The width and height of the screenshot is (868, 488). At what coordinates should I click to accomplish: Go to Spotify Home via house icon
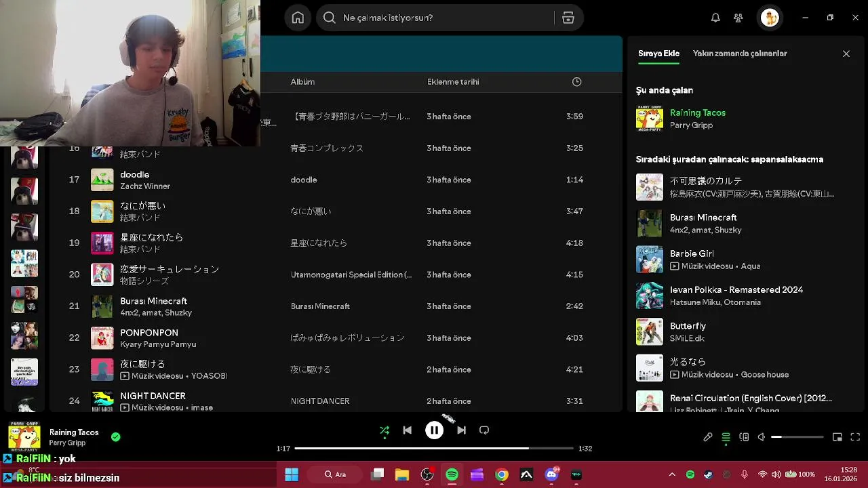click(298, 18)
